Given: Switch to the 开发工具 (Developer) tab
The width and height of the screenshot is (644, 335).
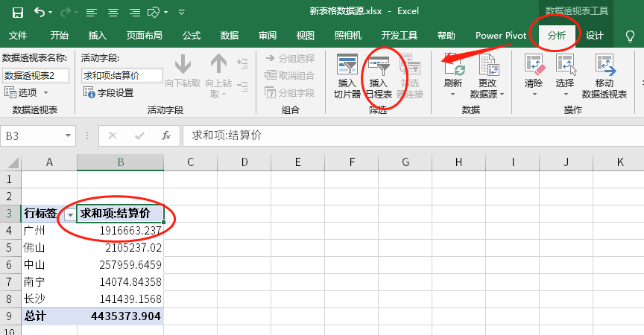Looking at the screenshot, I should pyautogui.click(x=400, y=36).
